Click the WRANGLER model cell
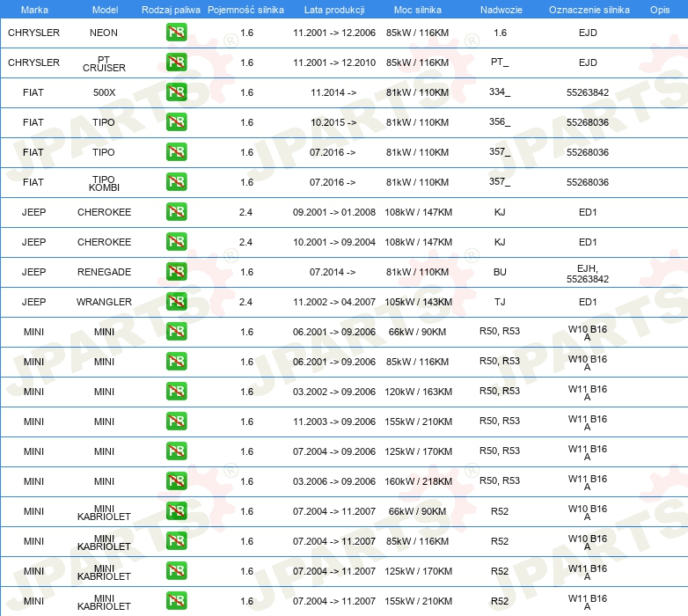 point(104,302)
